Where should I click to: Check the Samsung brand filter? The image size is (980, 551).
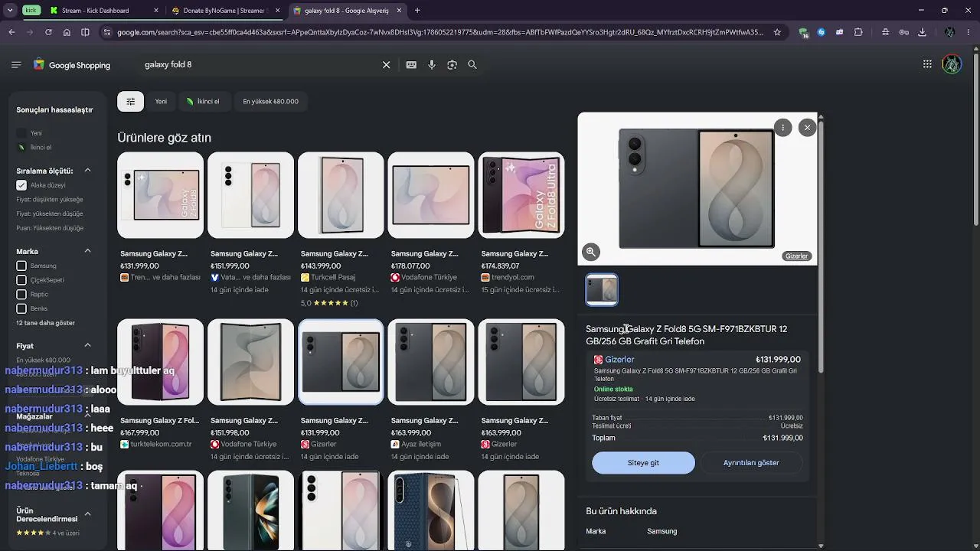(x=21, y=266)
